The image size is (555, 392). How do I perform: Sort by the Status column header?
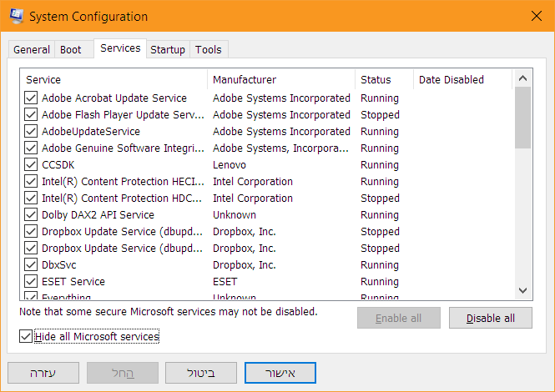[385, 79]
